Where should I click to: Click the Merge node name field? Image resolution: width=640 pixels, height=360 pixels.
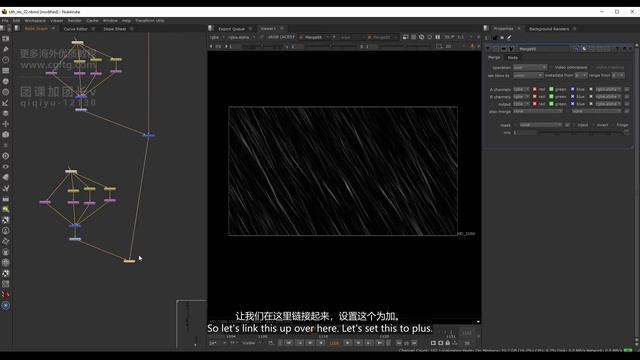(543, 49)
